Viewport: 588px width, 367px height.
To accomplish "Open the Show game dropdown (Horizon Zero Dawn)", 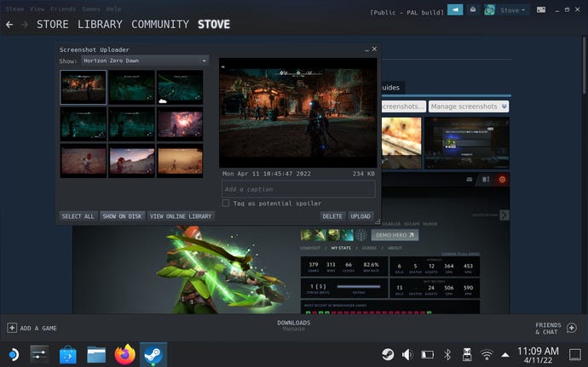I will click(145, 60).
